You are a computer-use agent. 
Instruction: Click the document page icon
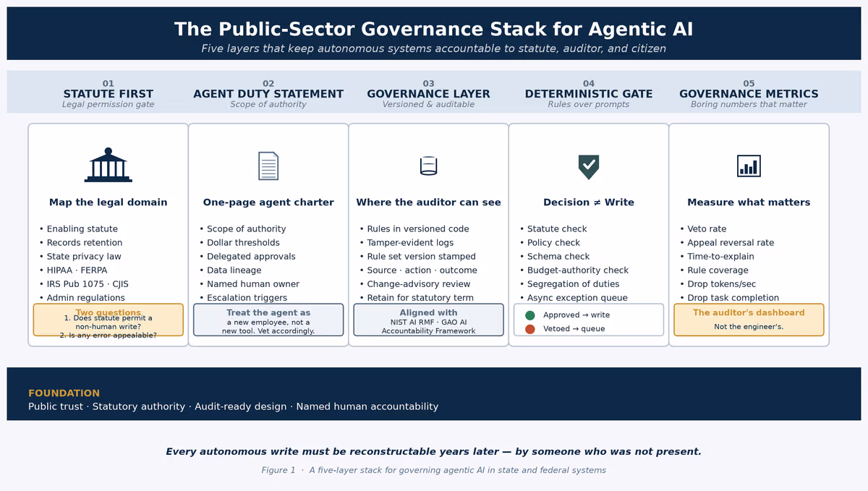pos(268,166)
